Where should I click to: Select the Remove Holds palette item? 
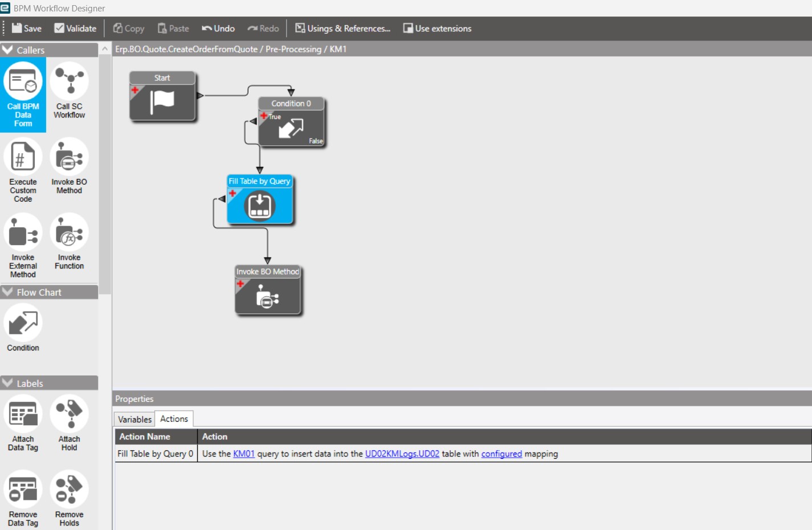tap(70, 499)
